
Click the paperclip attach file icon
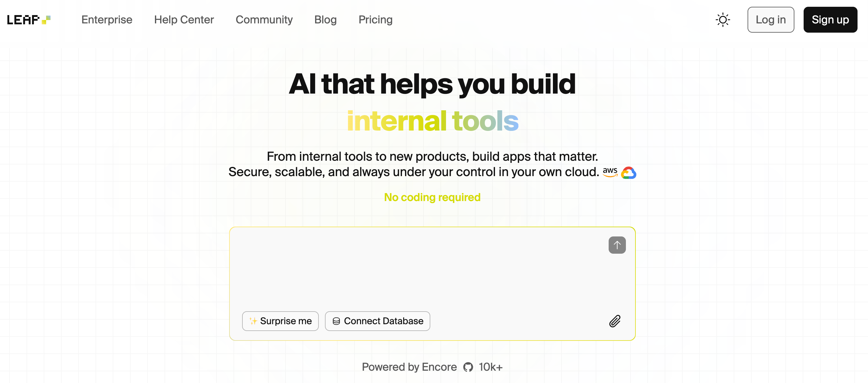614,321
